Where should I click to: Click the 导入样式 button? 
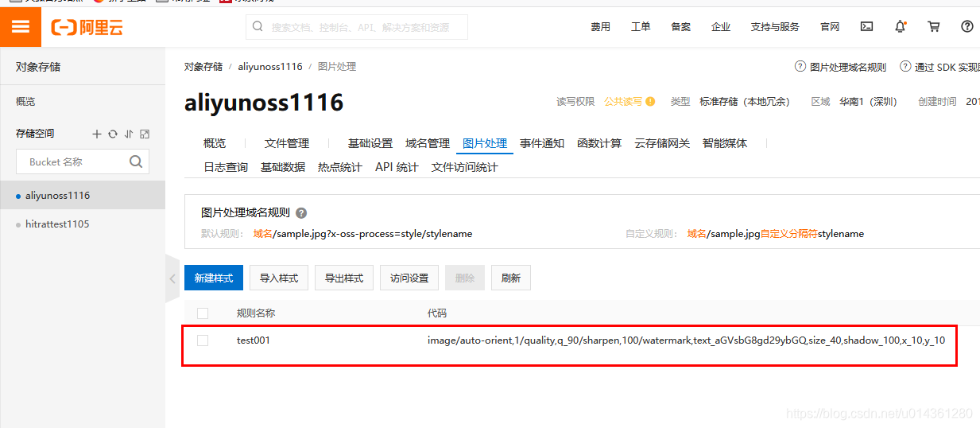(279, 278)
